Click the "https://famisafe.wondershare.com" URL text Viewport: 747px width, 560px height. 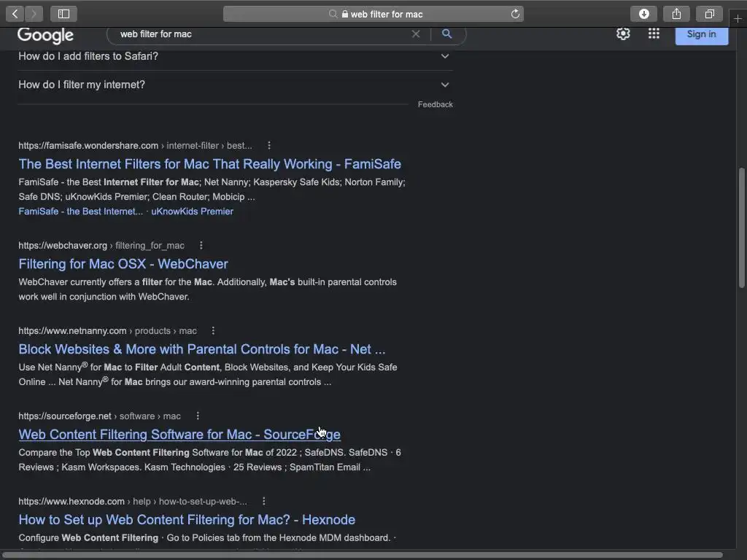[88, 145]
